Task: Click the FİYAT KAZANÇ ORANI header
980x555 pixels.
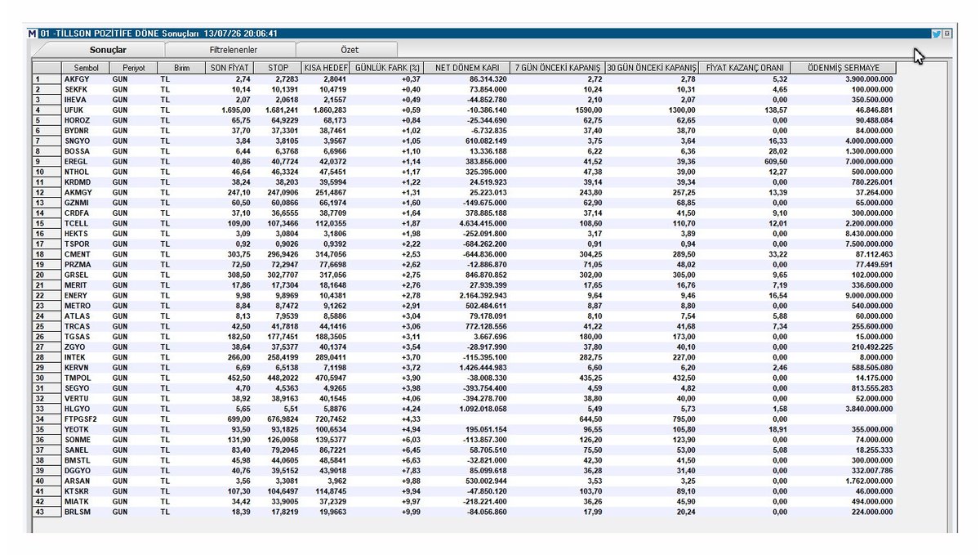Action: (x=745, y=68)
